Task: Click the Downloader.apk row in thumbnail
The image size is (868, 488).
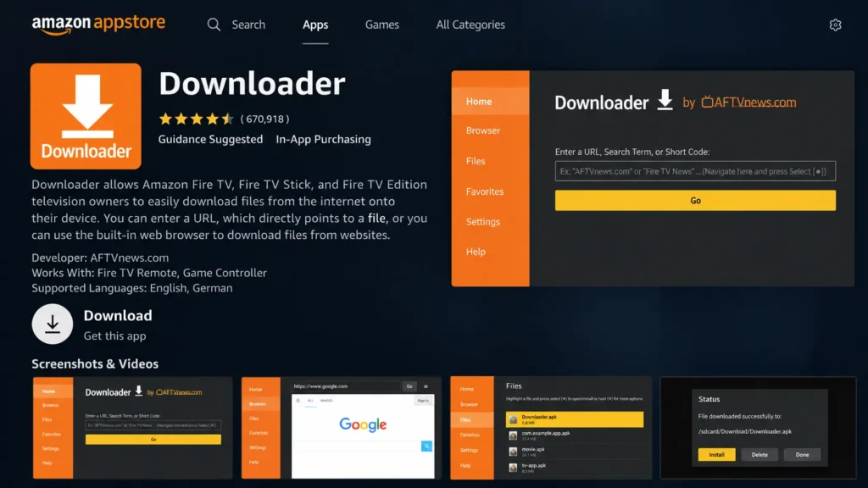Action: coord(575,419)
